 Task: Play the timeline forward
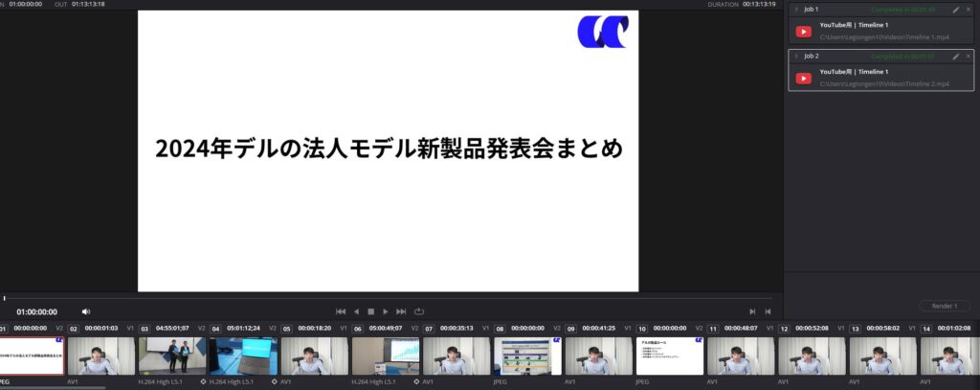[x=386, y=311]
